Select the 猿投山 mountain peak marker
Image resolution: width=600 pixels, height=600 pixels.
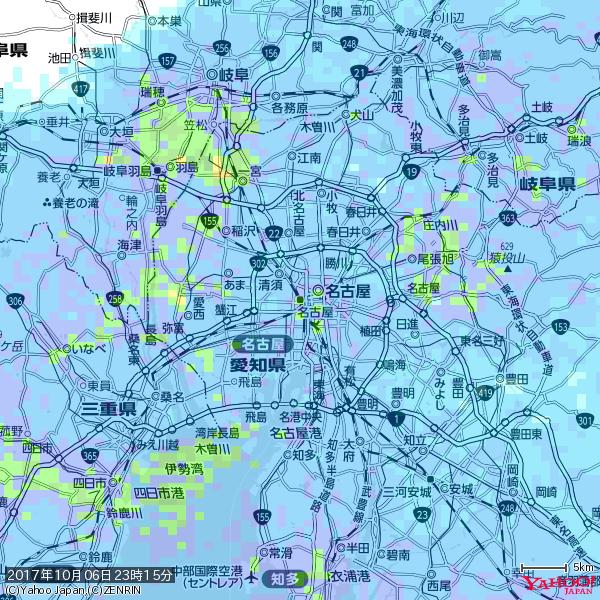[508, 269]
